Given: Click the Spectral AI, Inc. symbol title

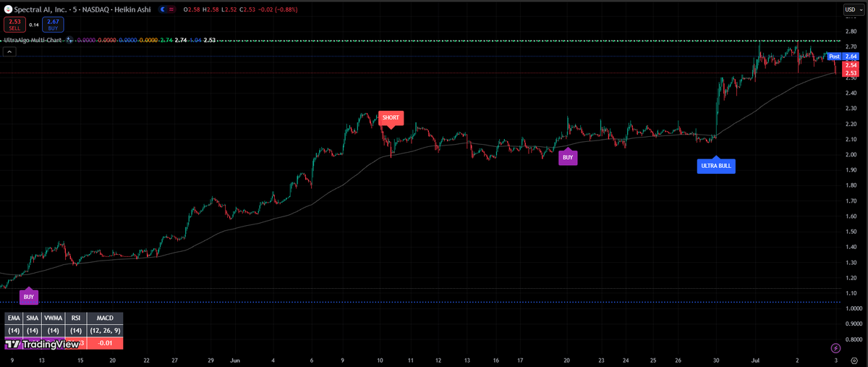Looking at the screenshot, I should pyautogui.click(x=41, y=9).
